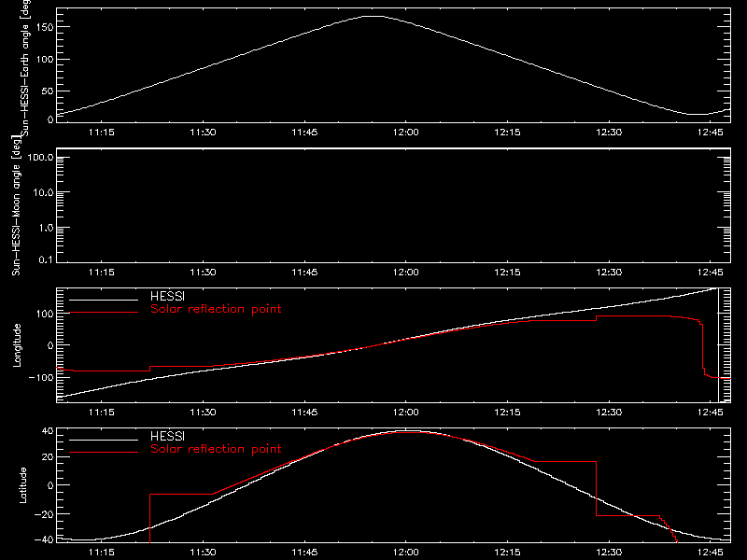747x560 pixels.
Task: Click the 150 tick label on Earth angle axis
Action: [x=45, y=28]
